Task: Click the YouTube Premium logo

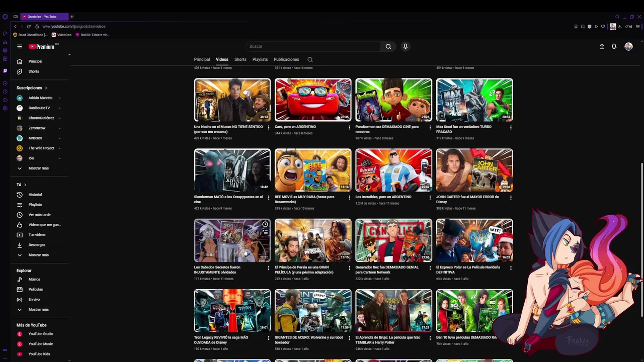Action: 42,46
